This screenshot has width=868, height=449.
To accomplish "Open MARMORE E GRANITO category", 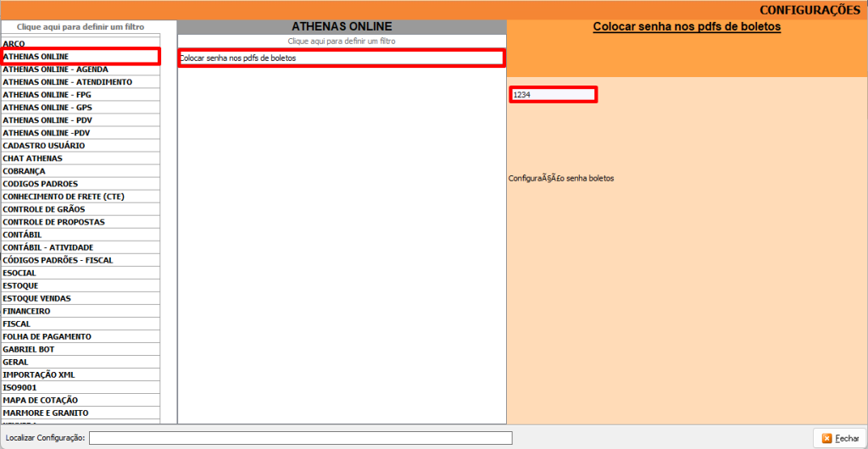I will coord(81,413).
